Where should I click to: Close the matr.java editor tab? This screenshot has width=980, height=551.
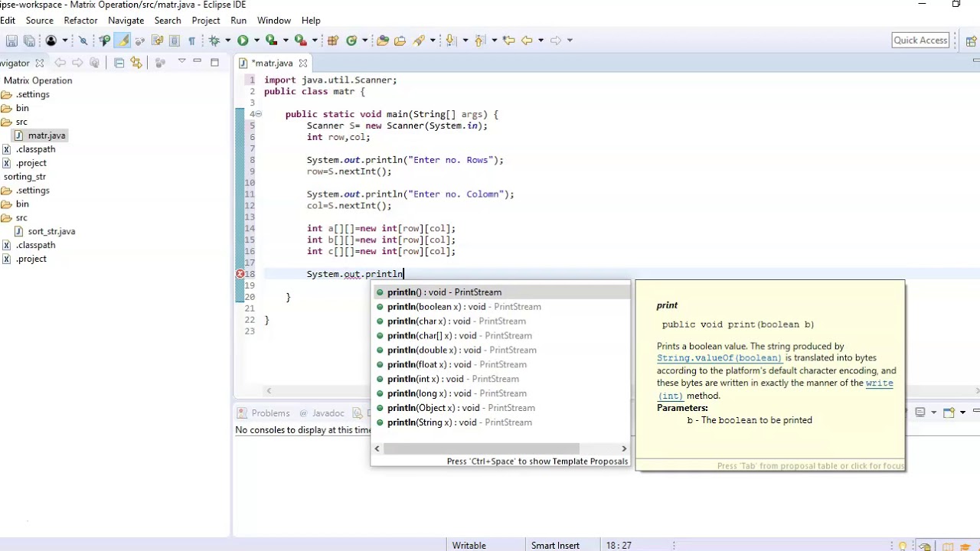[302, 63]
